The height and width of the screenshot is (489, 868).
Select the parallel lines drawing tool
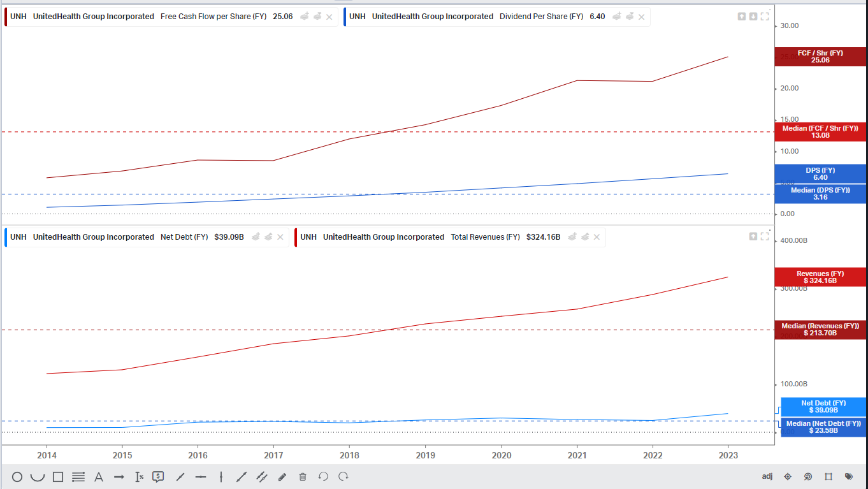coord(78,477)
